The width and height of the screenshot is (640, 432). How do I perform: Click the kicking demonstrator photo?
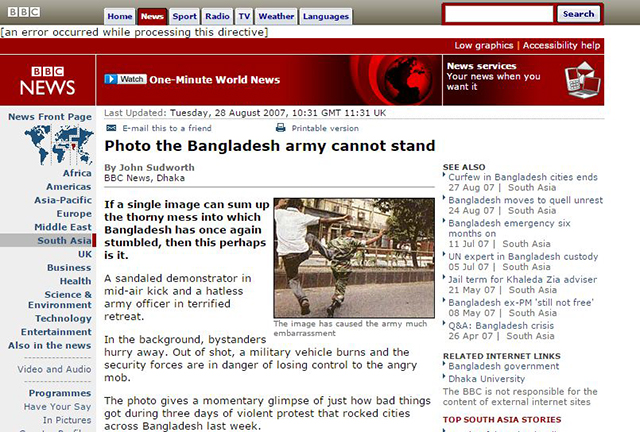[x=354, y=258]
